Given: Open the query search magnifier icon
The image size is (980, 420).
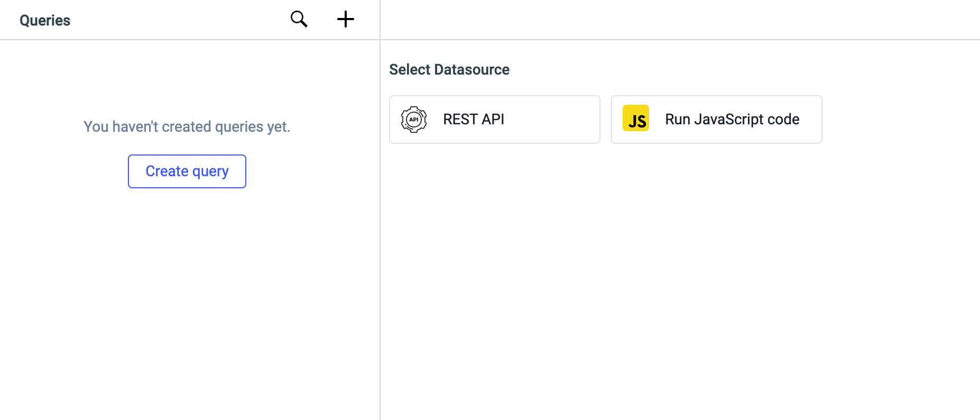Looking at the screenshot, I should [x=299, y=19].
